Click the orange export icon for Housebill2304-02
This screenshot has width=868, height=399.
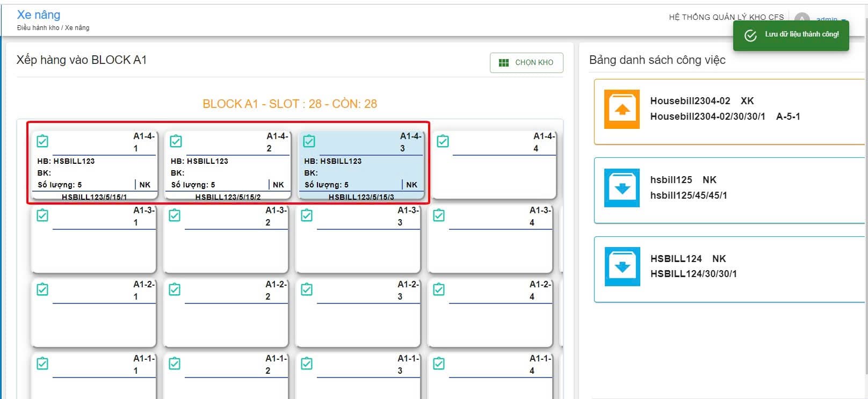tap(621, 109)
